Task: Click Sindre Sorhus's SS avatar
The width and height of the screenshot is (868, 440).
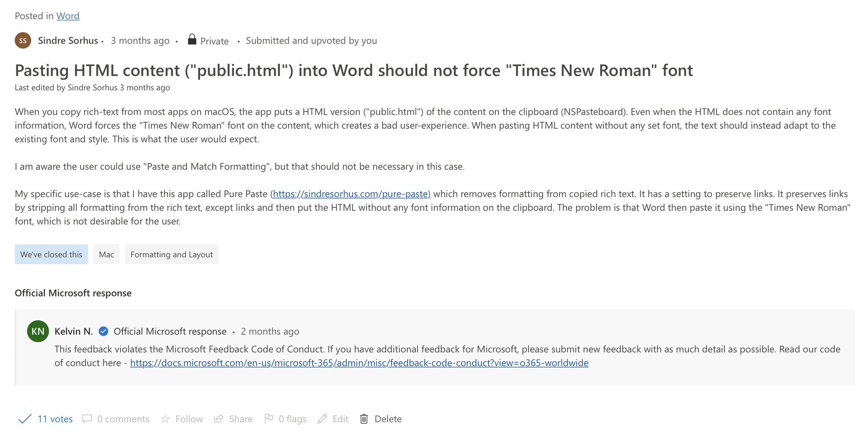Action: point(23,40)
